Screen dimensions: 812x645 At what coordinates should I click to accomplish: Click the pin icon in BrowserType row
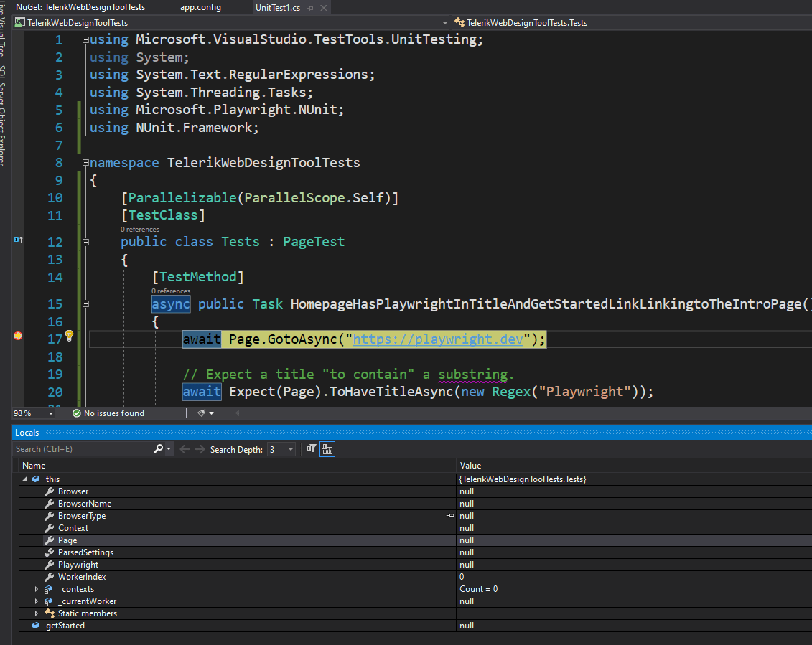point(450,516)
